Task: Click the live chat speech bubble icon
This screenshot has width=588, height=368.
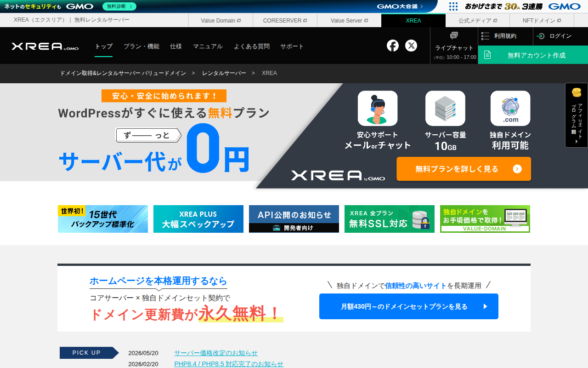Action: click(x=454, y=35)
